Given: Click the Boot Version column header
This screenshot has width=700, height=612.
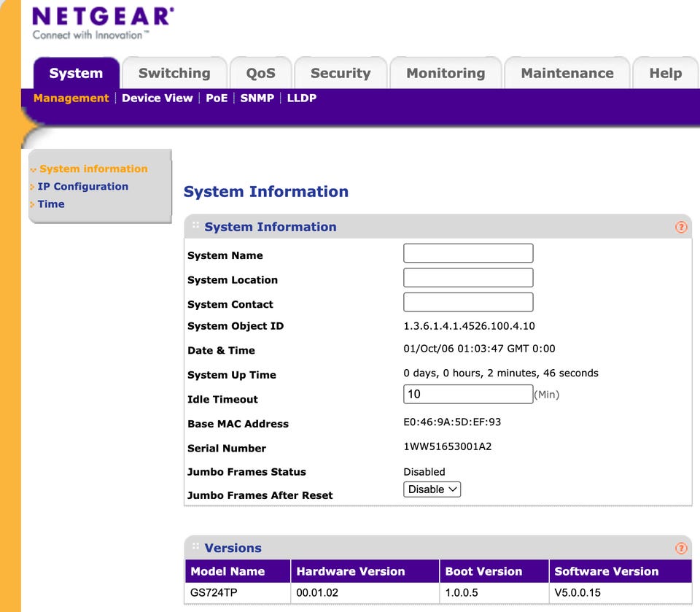Looking at the screenshot, I should coord(494,571).
